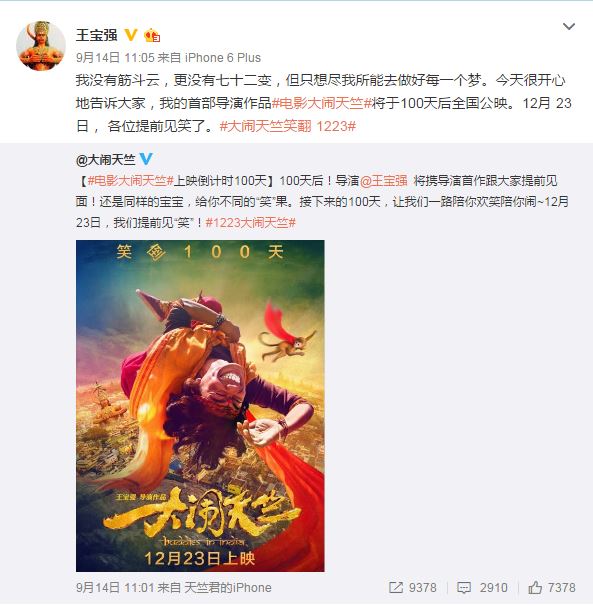
Task: Click the blue verified badge of 大闹天竺
Action: (x=146, y=159)
